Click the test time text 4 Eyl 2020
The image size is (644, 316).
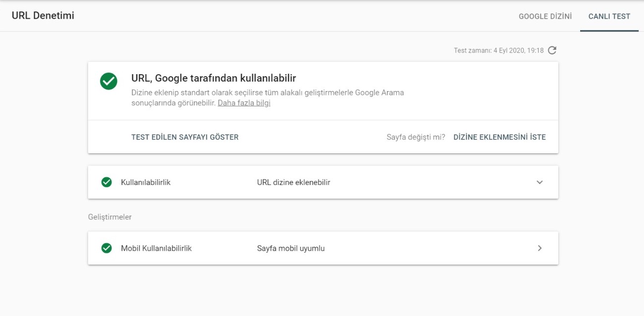tap(499, 50)
